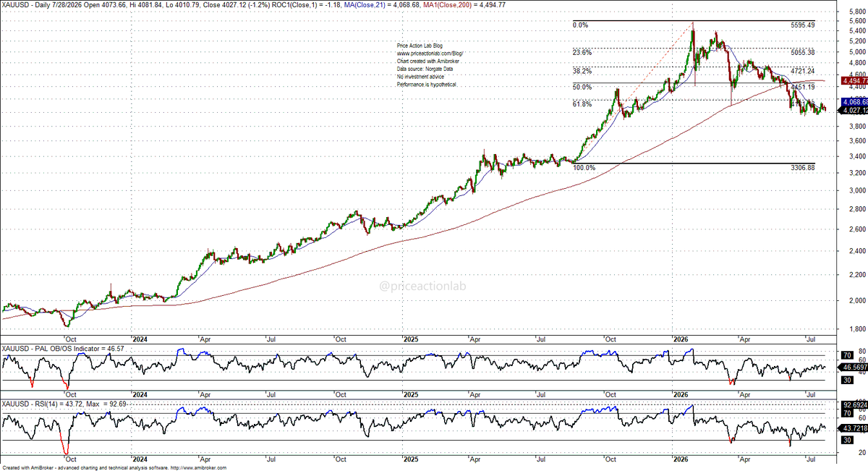Click the Fibonacci price value "3306.88"
This screenshot has width=868, height=471.
point(802,167)
